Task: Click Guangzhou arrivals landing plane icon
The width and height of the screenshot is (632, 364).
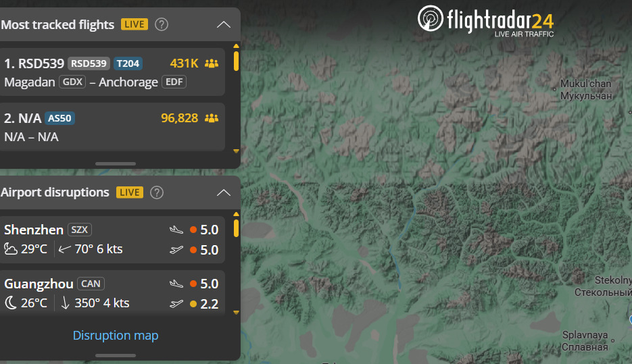Action: click(176, 284)
